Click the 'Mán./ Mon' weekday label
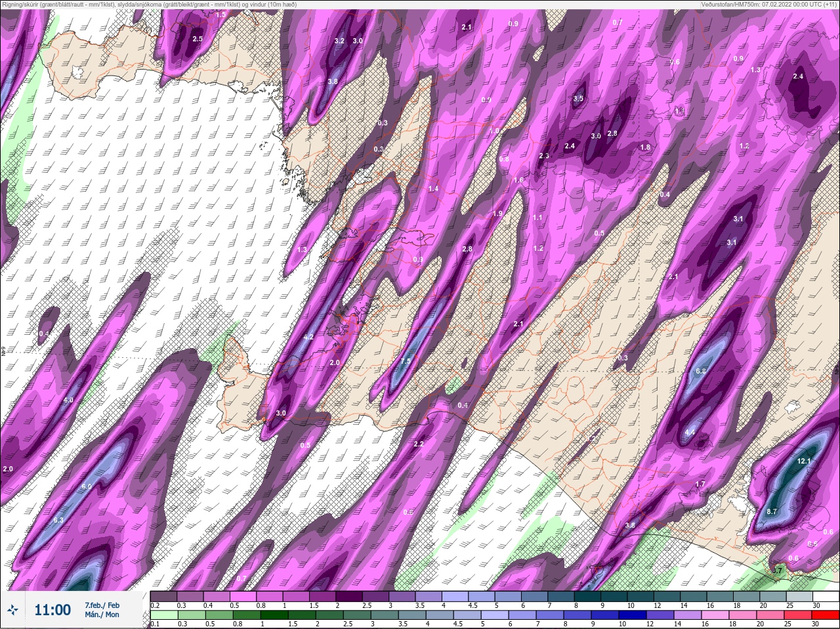The image size is (840, 629). [x=102, y=615]
